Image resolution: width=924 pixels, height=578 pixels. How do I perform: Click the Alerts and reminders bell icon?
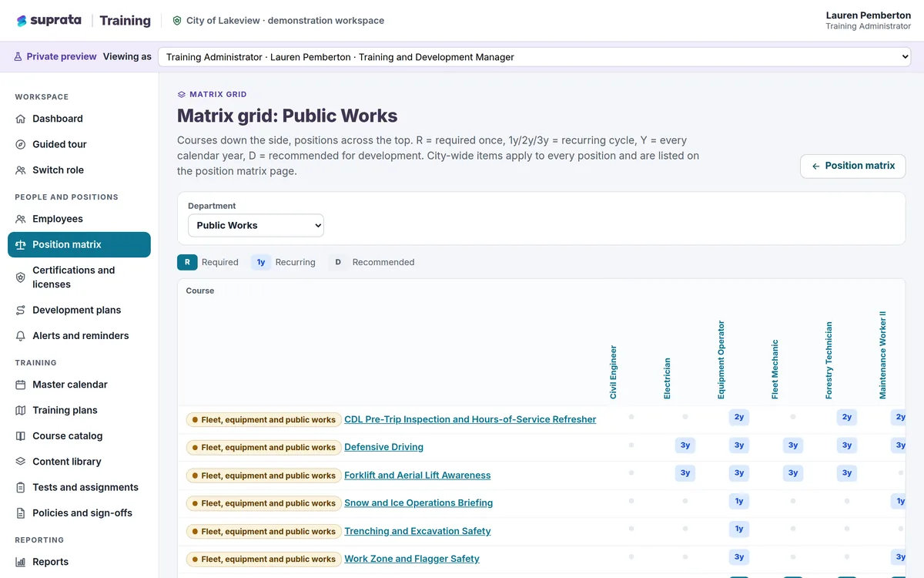coord(21,336)
